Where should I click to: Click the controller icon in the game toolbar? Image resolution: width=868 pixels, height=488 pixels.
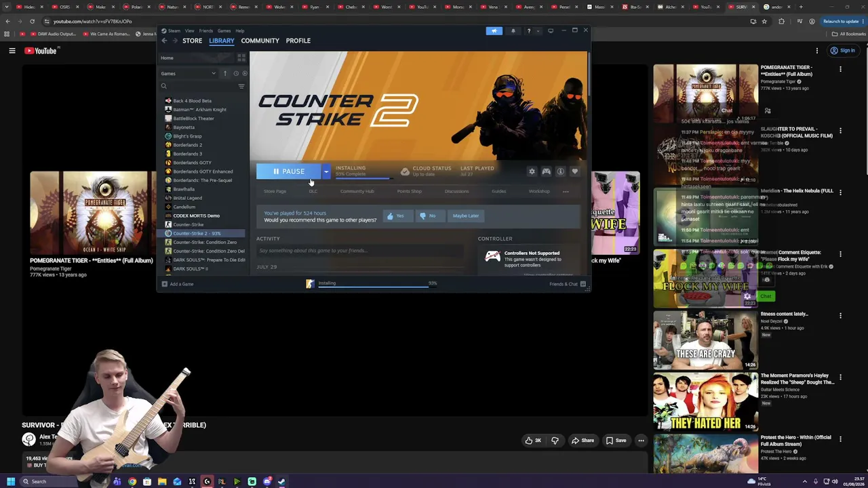[x=546, y=171]
